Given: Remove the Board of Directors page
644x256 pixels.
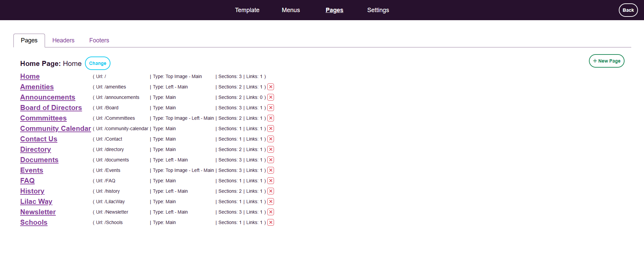Looking at the screenshot, I should (271, 108).
